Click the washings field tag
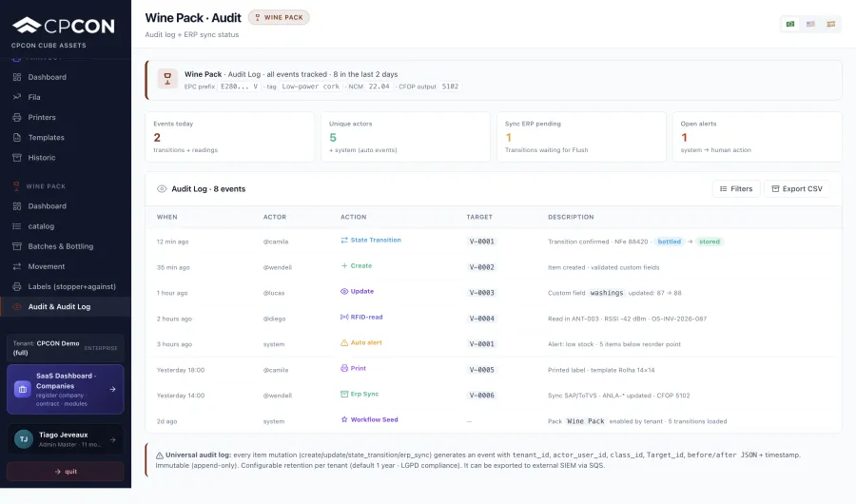This screenshot has width=856, height=504. (607, 293)
